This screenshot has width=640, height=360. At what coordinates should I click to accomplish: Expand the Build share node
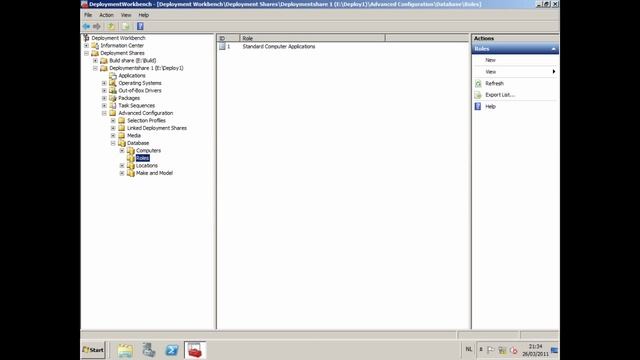click(96, 60)
